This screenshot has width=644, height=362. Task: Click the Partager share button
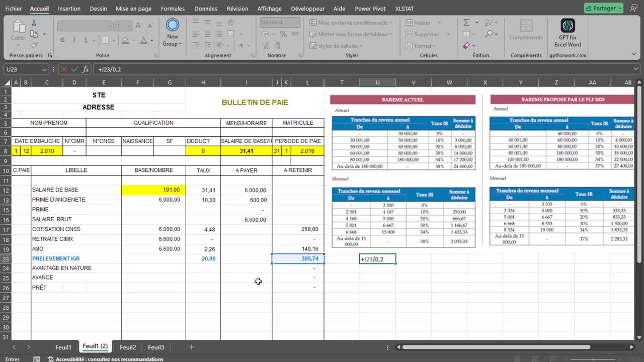(x=604, y=8)
